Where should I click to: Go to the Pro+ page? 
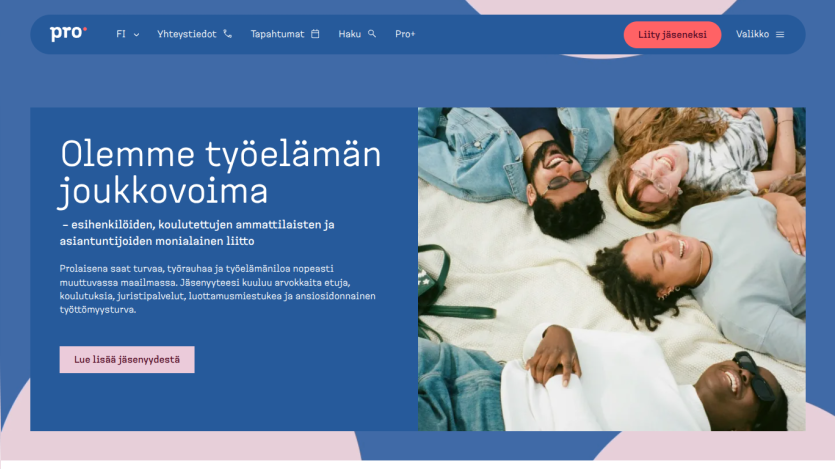tap(405, 34)
